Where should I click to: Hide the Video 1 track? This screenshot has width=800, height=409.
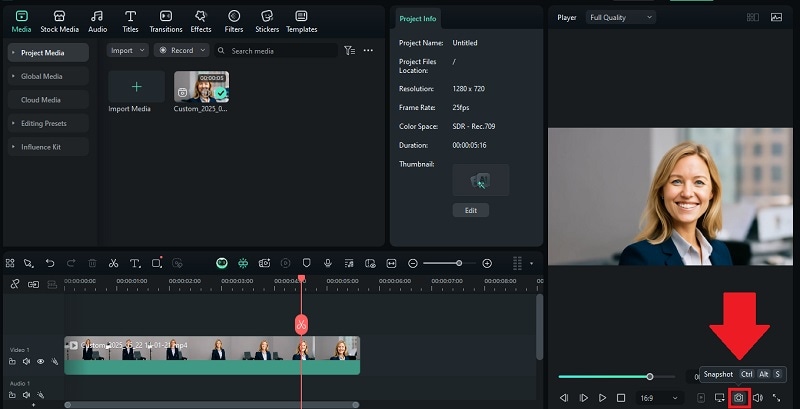click(40, 362)
